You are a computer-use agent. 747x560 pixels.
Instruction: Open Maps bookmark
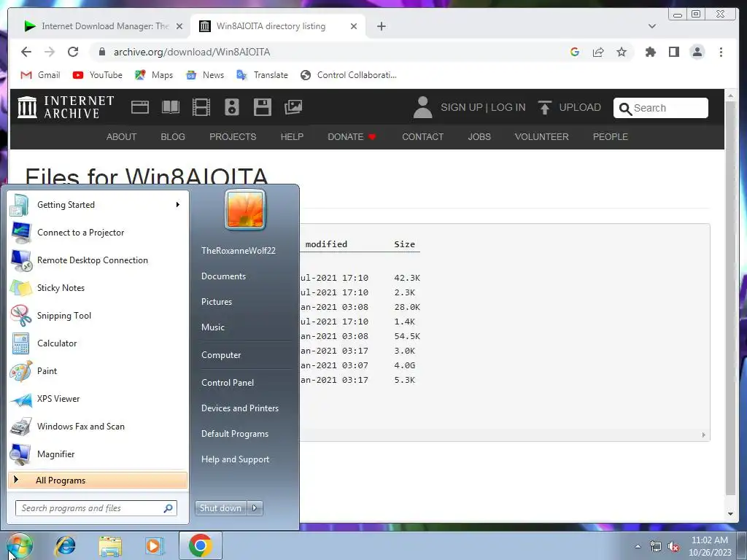(x=154, y=75)
